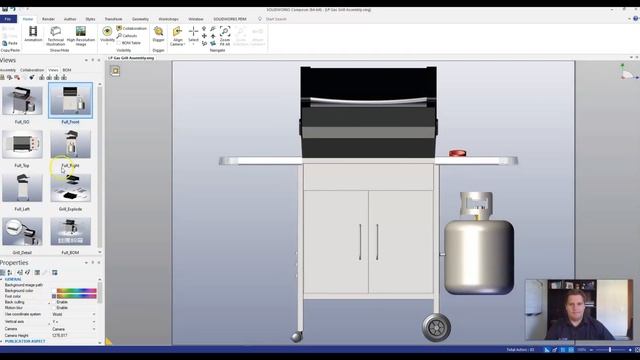Click the first status bar mode icon
640x360 pixels.
[x=547, y=350]
